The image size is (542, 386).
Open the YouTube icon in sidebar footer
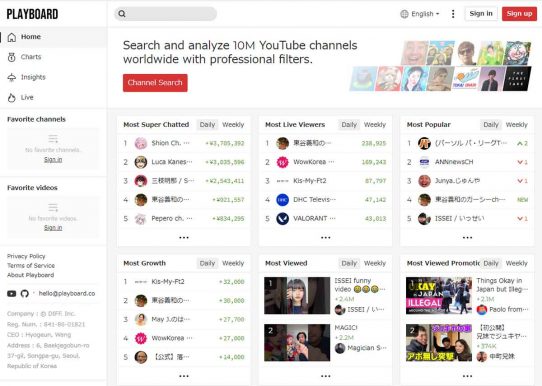[x=11, y=294]
